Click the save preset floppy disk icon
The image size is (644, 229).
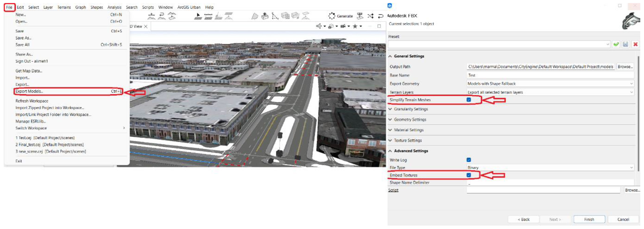pyautogui.click(x=626, y=44)
